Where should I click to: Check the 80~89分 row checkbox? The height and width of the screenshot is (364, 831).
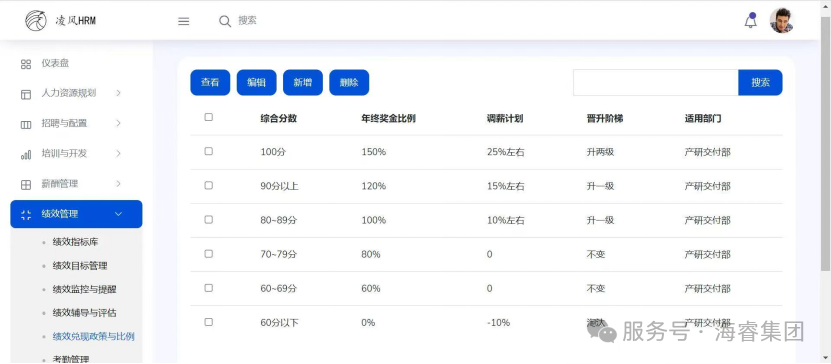208,219
